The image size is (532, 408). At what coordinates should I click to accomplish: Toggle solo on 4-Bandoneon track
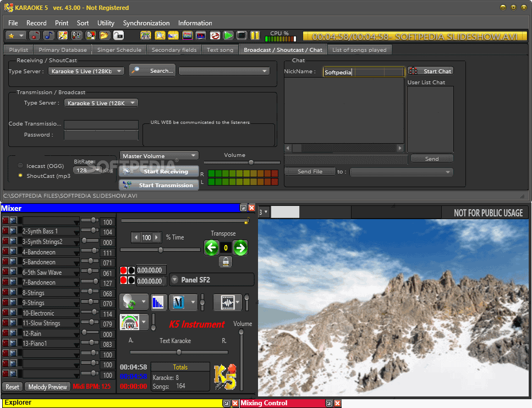tap(13, 252)
